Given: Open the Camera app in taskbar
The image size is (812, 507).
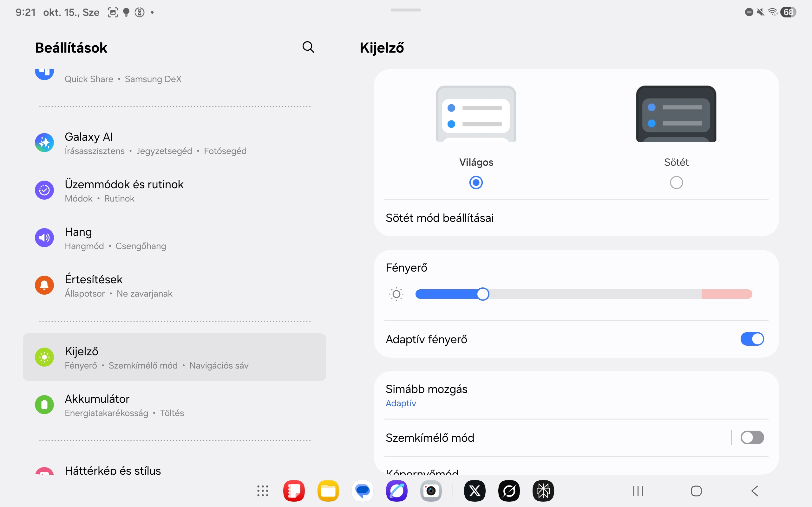Looking at the screenshot, I should [431, 491].
